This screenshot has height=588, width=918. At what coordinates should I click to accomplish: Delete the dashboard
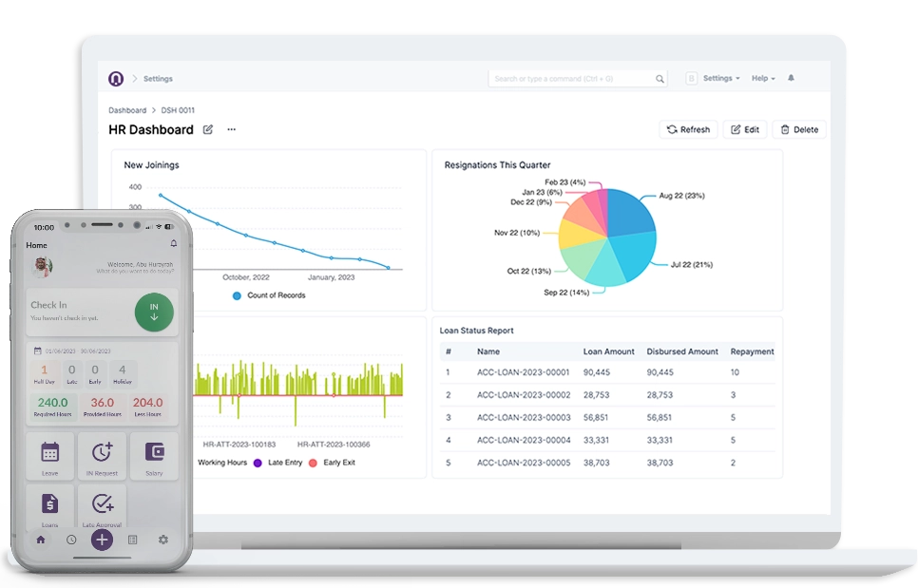(x=799, y=129)
